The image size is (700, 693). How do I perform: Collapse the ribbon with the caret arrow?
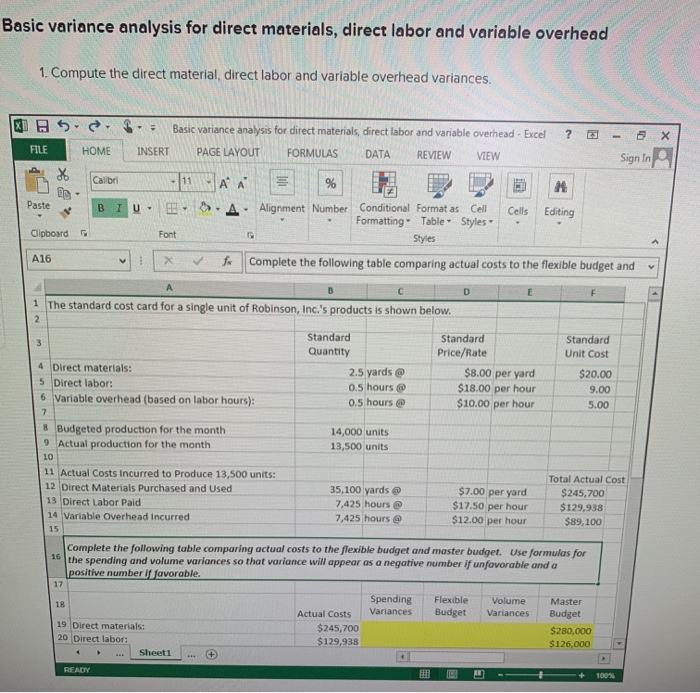(655, 242)
